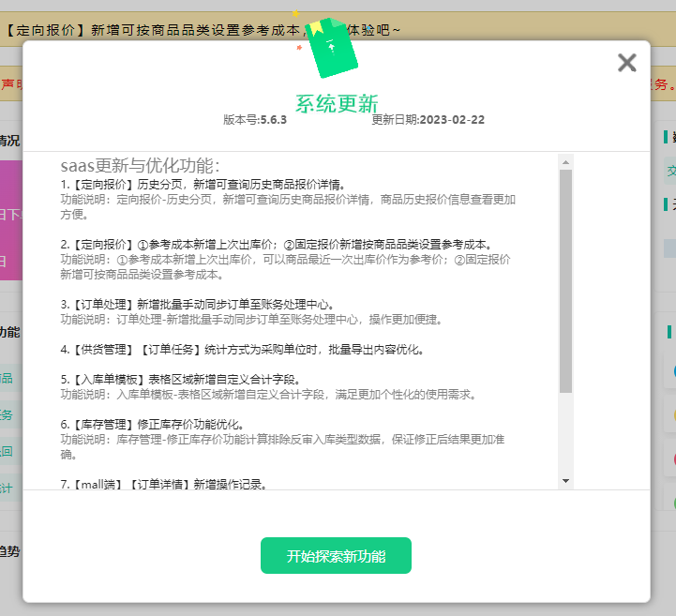The height and width of the screenshot is (616, 676).
Task: Click the green update book icon
Action: point(333,48)
